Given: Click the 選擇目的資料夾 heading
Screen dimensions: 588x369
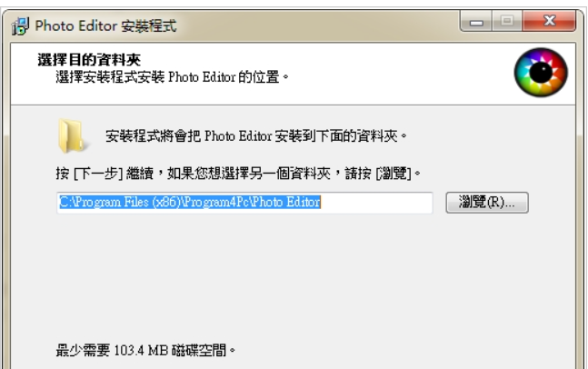Looking at the screenshot, I should coord(89,60).
